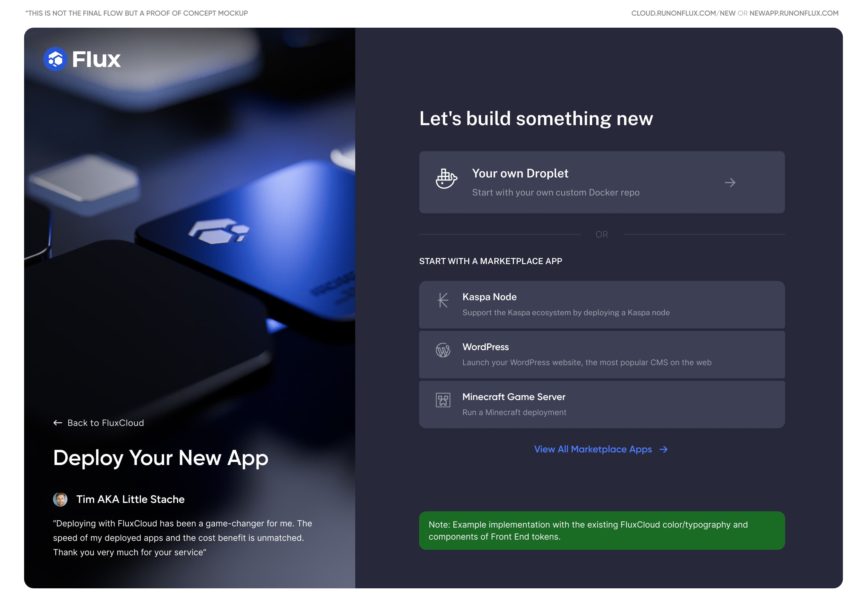Image resolution: width=867 pixels, height=616 pixels.
Task: Click the Tim AKA Little Stache name
Action: (x=130, y=499)
